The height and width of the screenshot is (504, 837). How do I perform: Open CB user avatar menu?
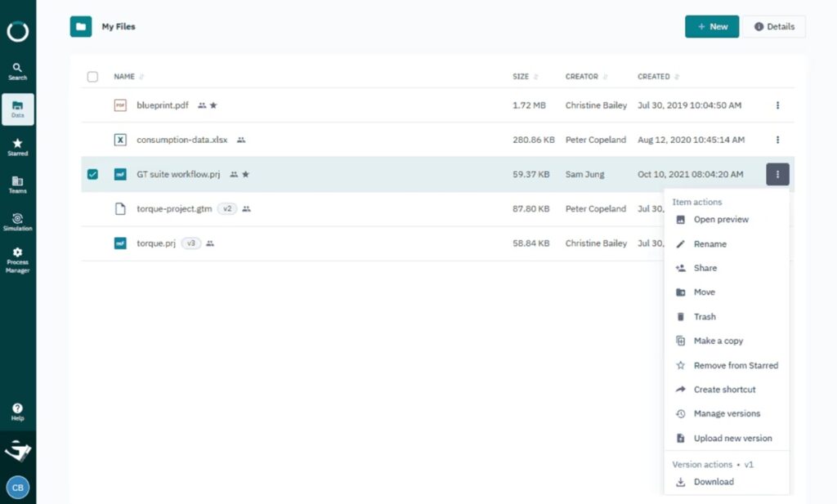[x=18, y=488]
